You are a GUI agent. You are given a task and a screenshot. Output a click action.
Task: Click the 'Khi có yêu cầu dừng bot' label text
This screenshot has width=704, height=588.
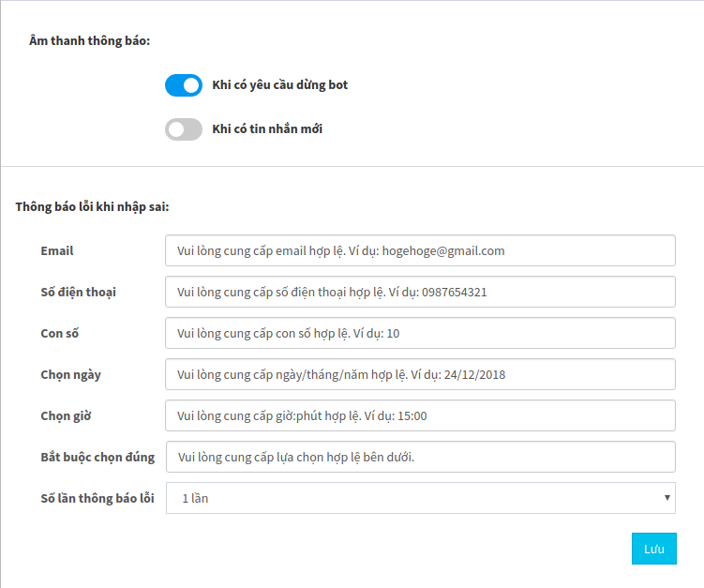click(279, 85)
